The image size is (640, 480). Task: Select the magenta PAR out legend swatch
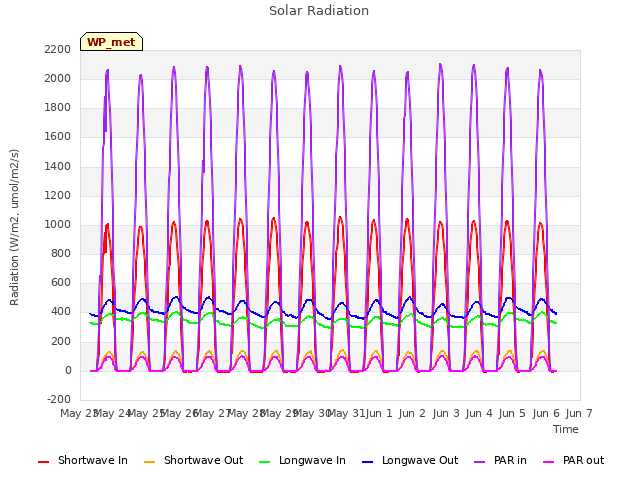pos(549,461)
